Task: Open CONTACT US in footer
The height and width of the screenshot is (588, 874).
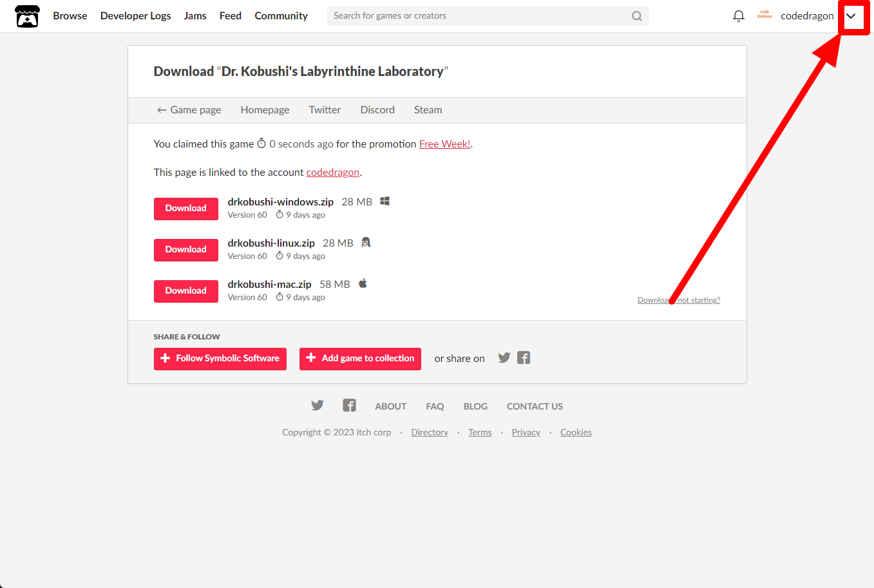Action: (535, 406)
